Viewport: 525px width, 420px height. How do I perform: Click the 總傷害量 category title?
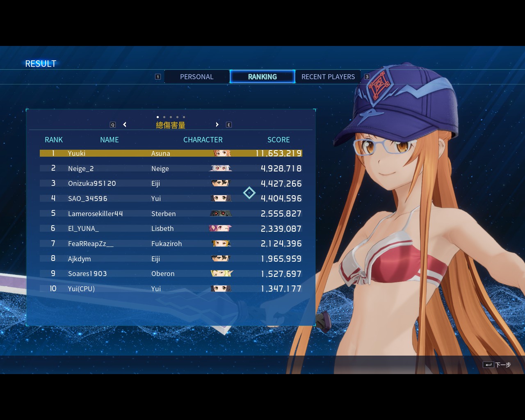tap(171, 125)
